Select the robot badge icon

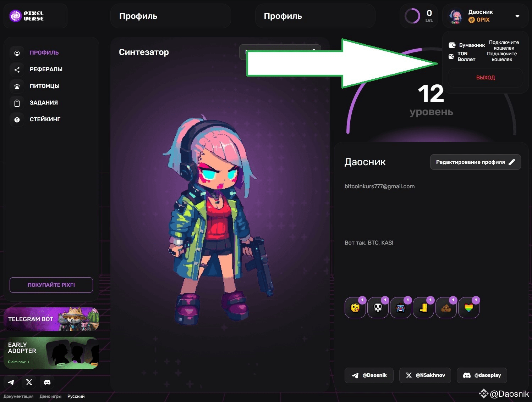pyautogui.click(x=400, y=308)
